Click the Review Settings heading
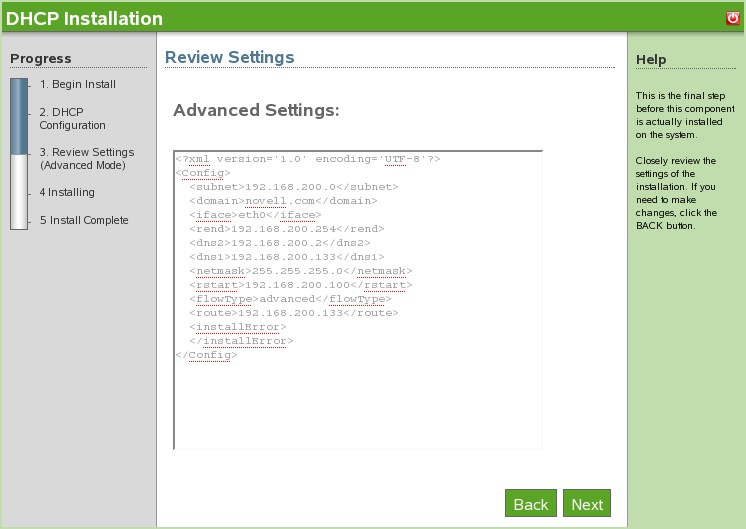The image size is (746, 529). pyautogui.click(x=229, y=57)
